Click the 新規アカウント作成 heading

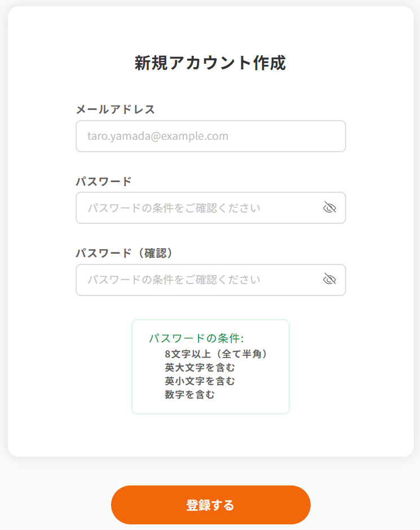210,63
